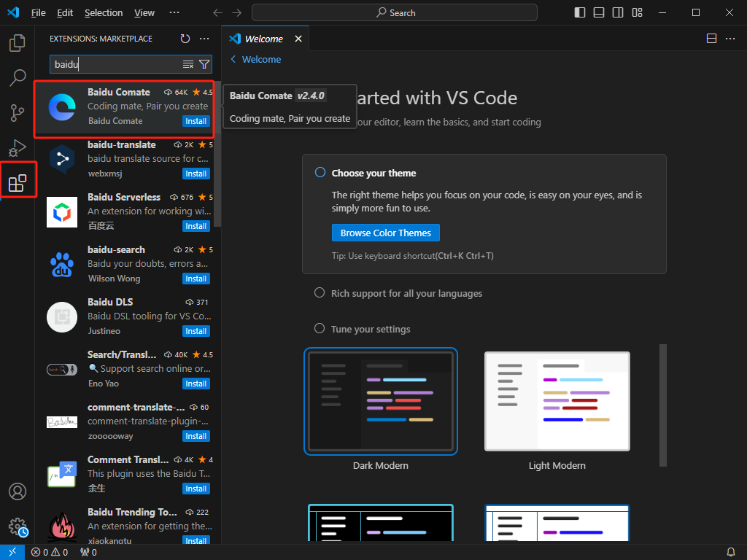Open the baidu-translate extension icon

(62, 159)
